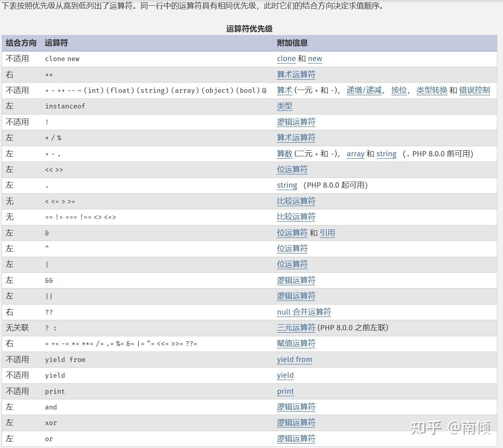Follow the 三元运算符 link

(x=296, y=328)
